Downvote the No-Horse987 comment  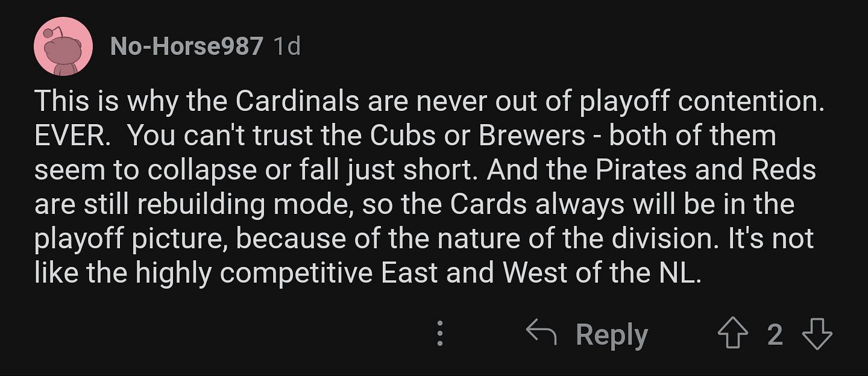[x=817, y=334]
